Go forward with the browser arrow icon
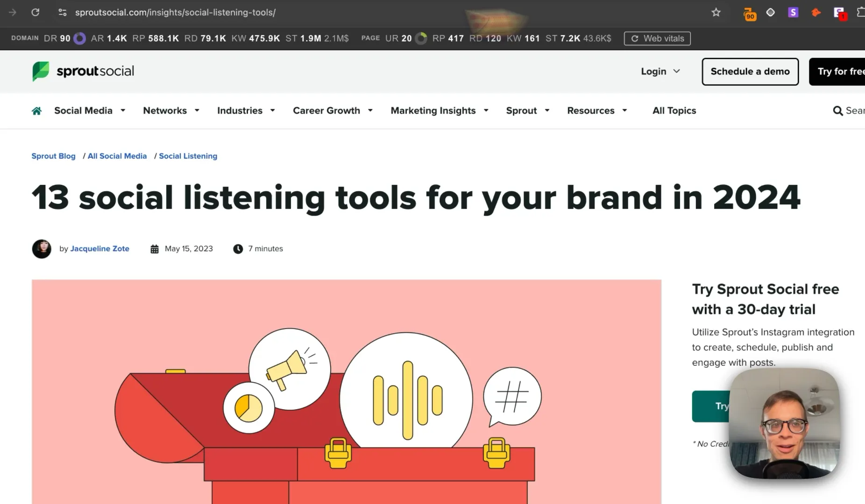 click(13, 12)
